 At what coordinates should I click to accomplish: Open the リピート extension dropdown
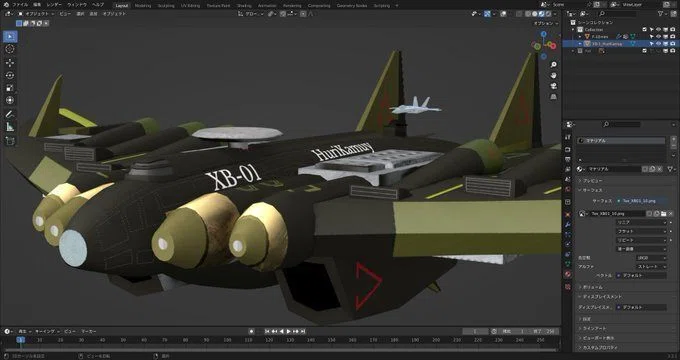point(641,240)
